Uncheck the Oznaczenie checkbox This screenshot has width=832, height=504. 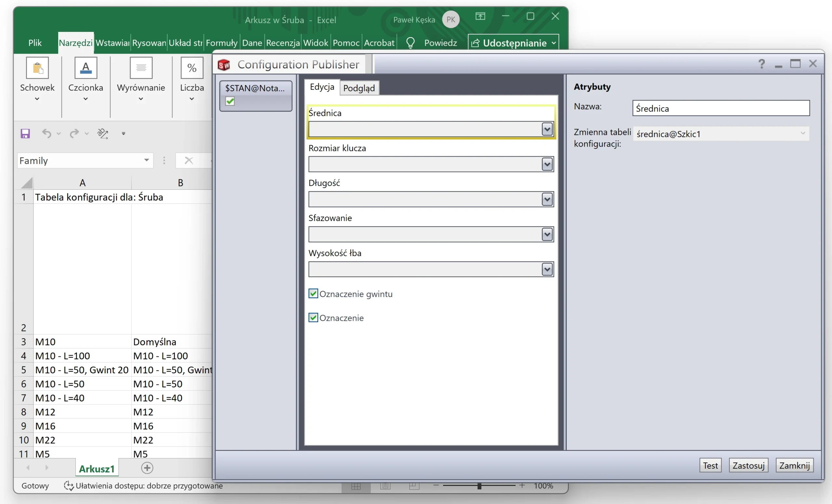pyautogui.click(x=313, y=317)
